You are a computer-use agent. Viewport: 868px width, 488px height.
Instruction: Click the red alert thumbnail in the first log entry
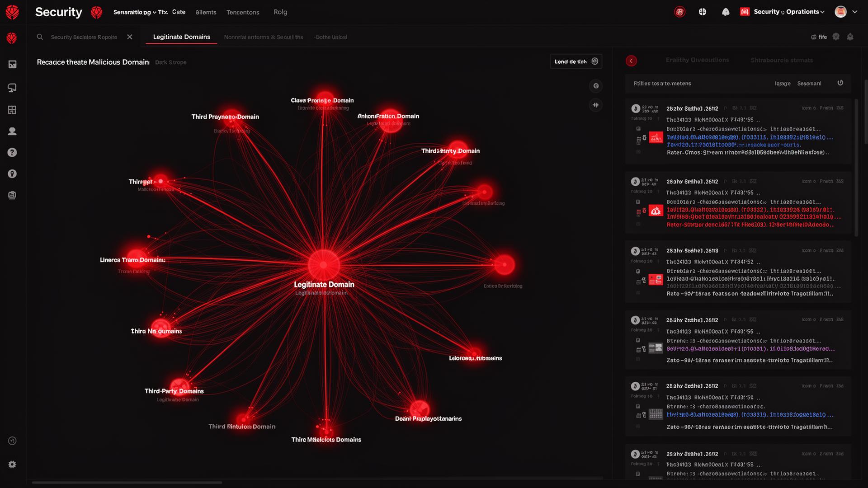pyautogui.click(x=656, y=137)
